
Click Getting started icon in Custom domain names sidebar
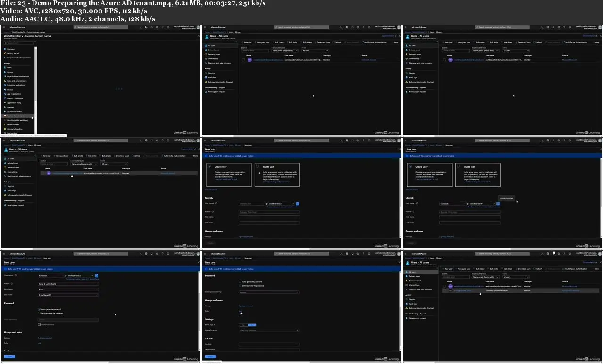coord(5,53)
